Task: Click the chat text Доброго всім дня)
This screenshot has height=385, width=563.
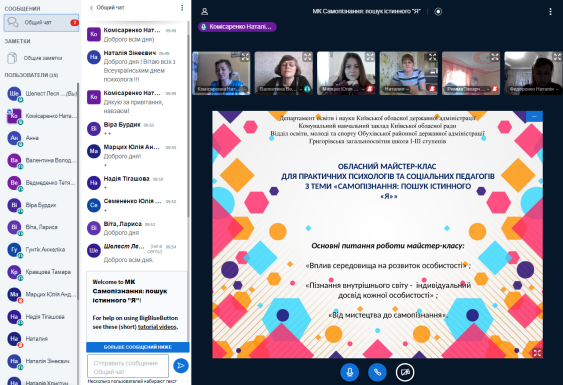Action: coord(129,40)
